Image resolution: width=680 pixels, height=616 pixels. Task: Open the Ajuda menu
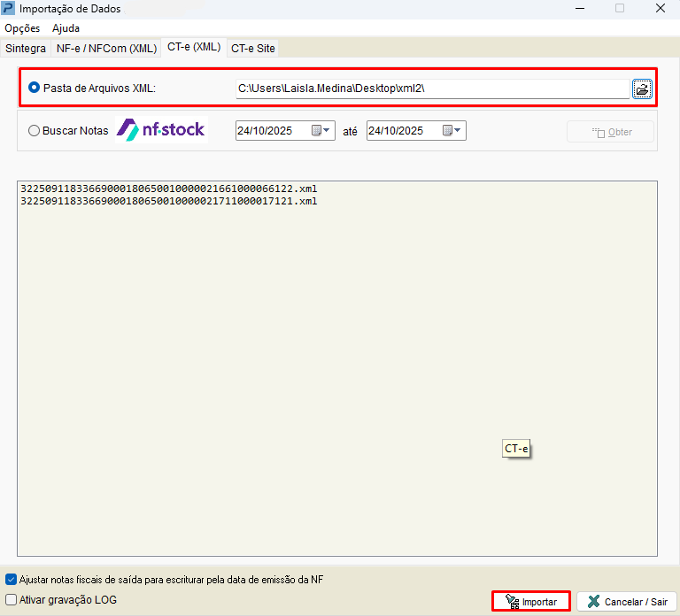[x=66, y=28]
